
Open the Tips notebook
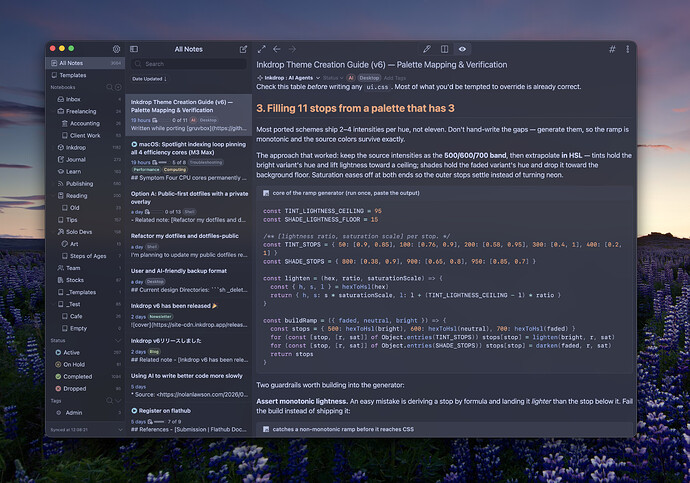(85, 220)
